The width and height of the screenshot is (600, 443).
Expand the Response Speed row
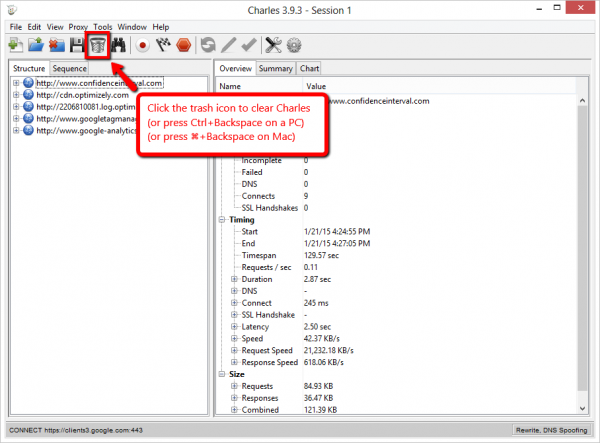pos(234,362)
